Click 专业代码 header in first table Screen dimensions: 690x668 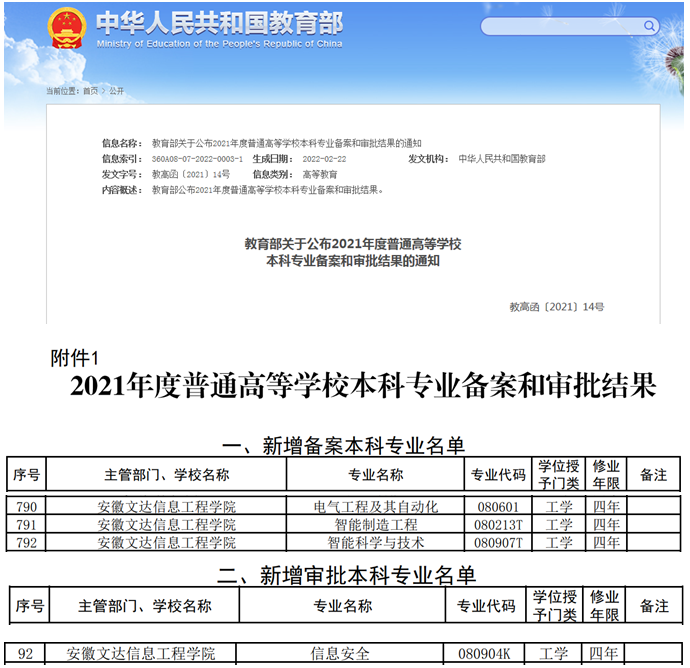pos(498,474)
